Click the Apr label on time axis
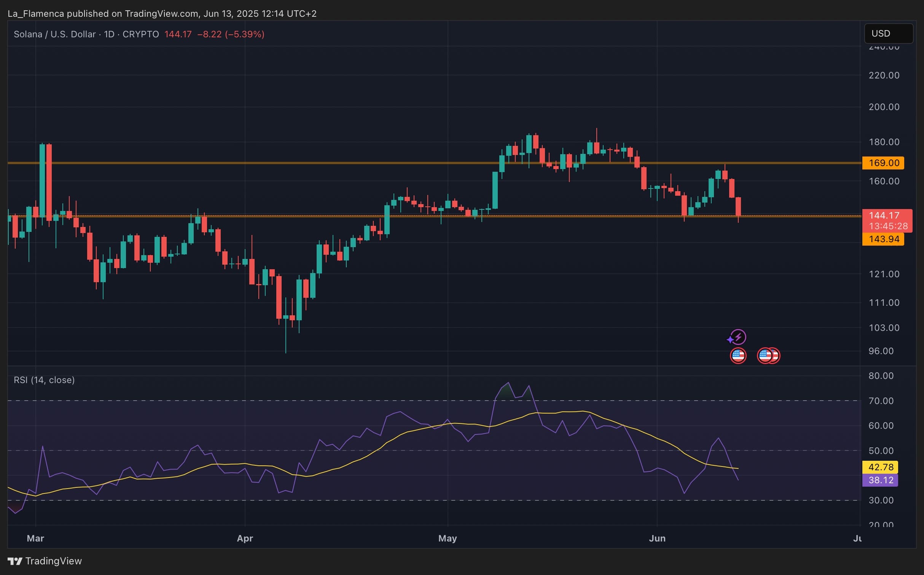Screen dimensions: 924x575 [x=245, y=538]
